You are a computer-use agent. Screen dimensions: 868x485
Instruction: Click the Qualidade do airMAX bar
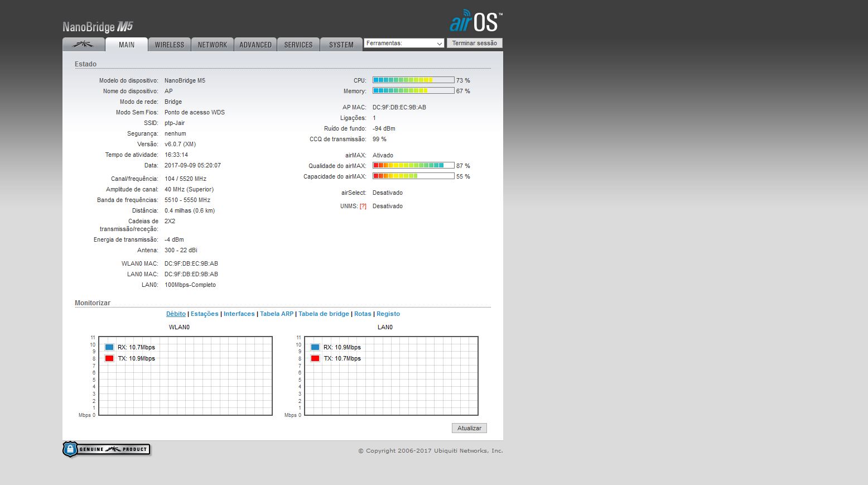pos(413,166)
